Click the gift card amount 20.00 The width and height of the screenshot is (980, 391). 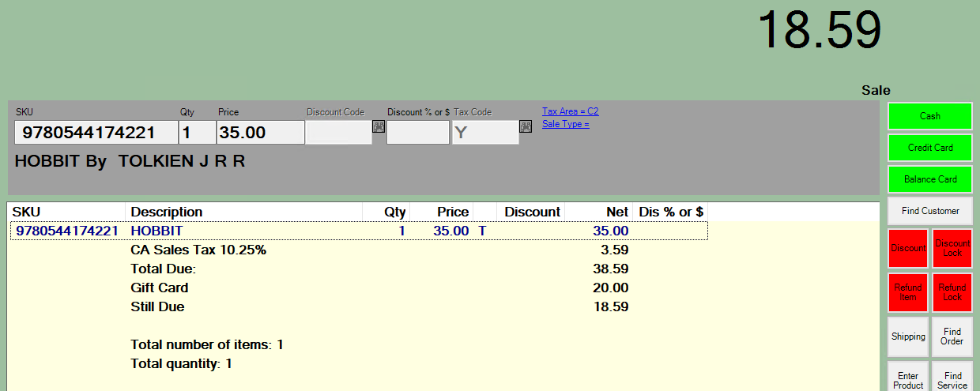(611, 288)
